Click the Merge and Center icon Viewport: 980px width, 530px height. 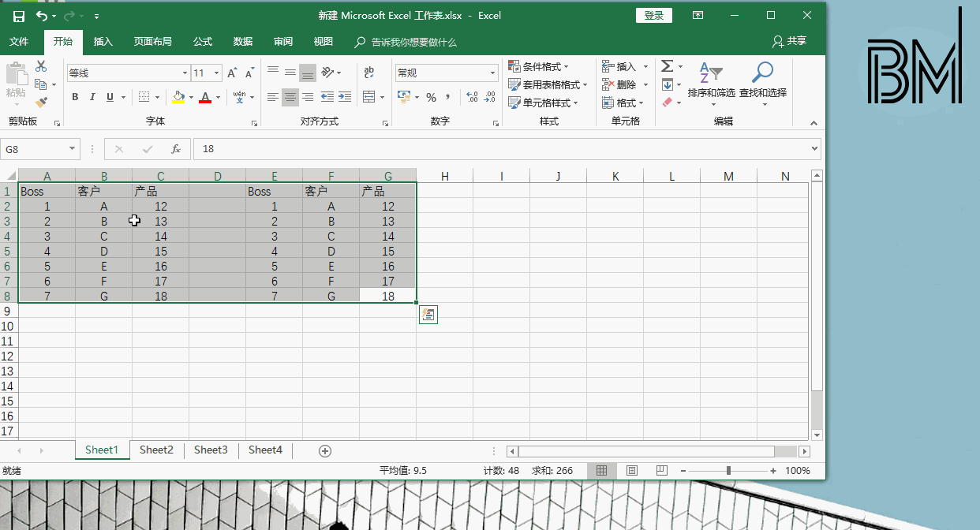coord(368,97)
